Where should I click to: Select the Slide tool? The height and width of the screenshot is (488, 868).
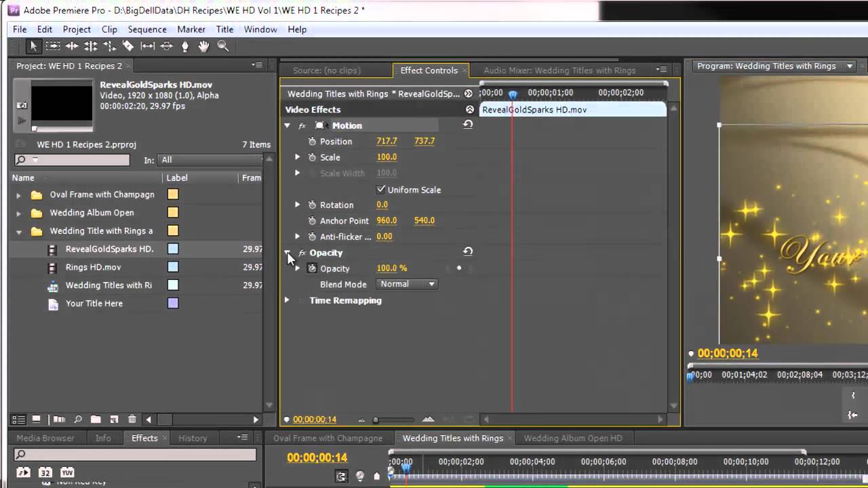(166, 46)
